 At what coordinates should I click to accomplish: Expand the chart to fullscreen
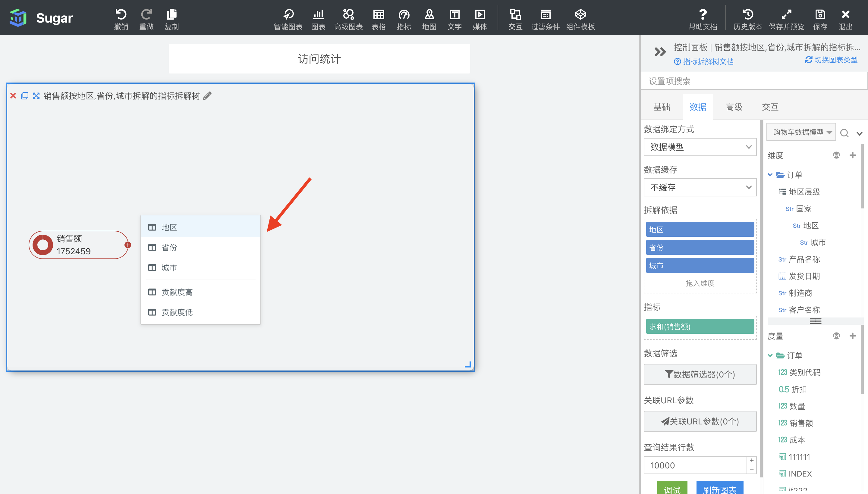click(36, 96)
